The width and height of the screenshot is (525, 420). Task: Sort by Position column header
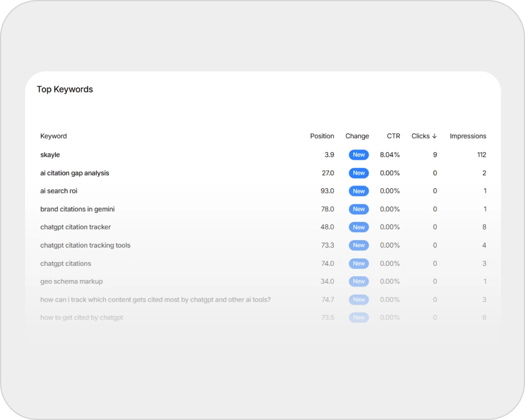(x=322, y=136)
